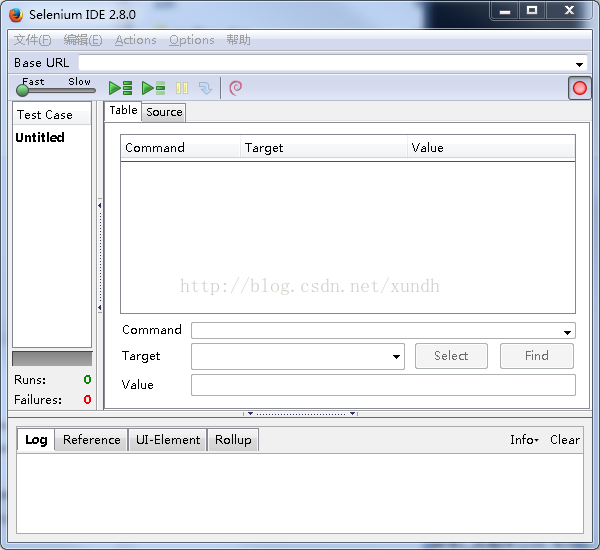Play the current test case

[x=153, y=88]
